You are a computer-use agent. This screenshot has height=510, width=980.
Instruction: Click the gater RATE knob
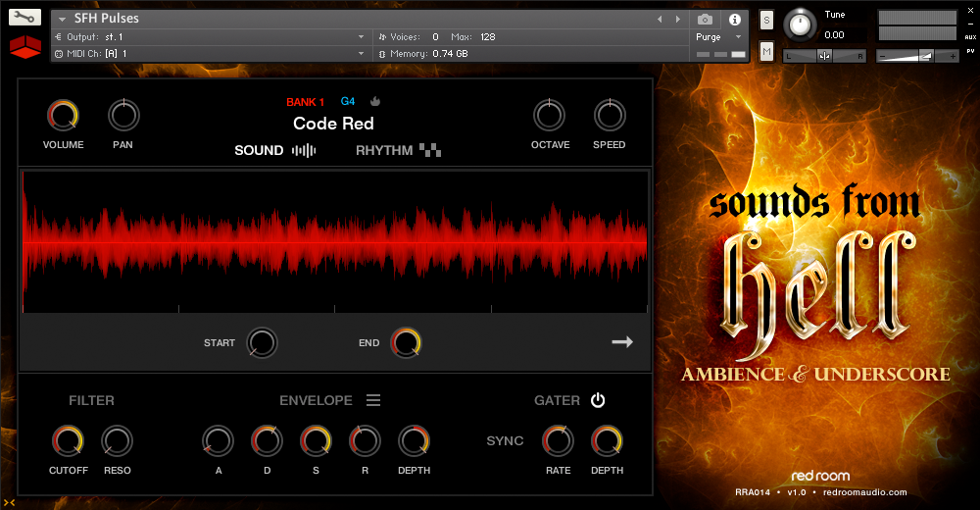click(x=558, y=440)
